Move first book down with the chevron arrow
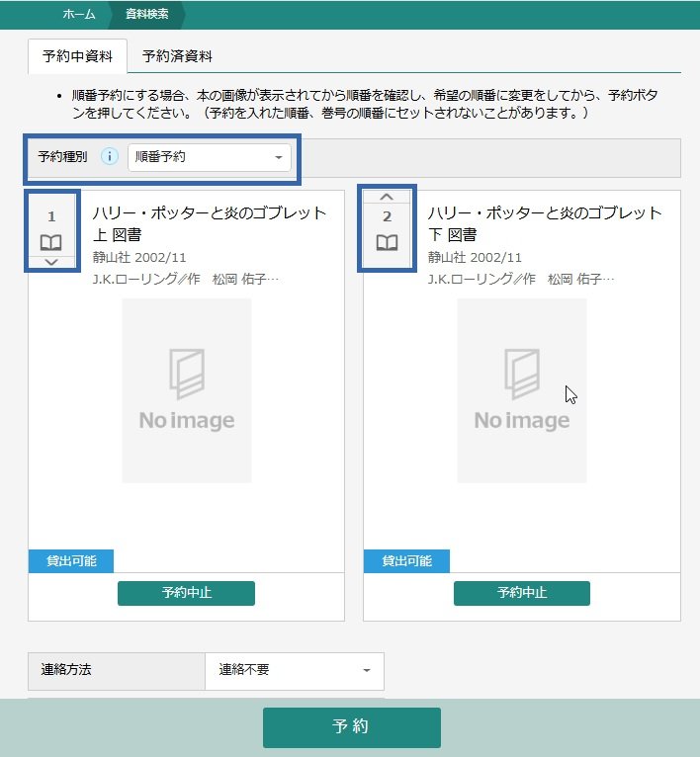Screen dimensions: 700x757 point(51,262)
